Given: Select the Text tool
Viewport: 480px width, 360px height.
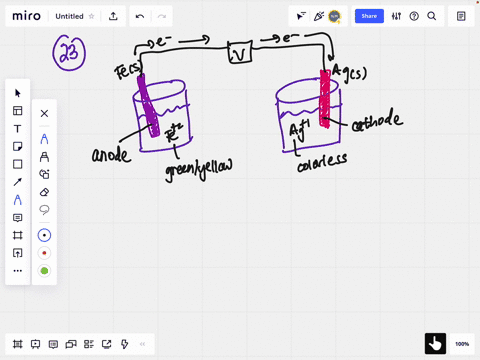Looking at the screenshot, I should click(x=18, y=129).
